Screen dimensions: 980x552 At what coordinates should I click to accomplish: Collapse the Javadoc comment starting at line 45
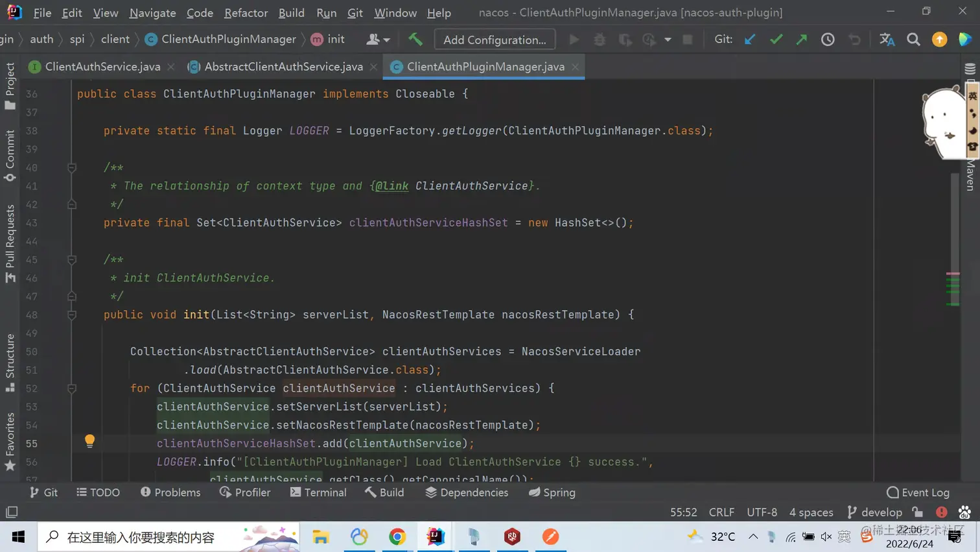(72, 260)
